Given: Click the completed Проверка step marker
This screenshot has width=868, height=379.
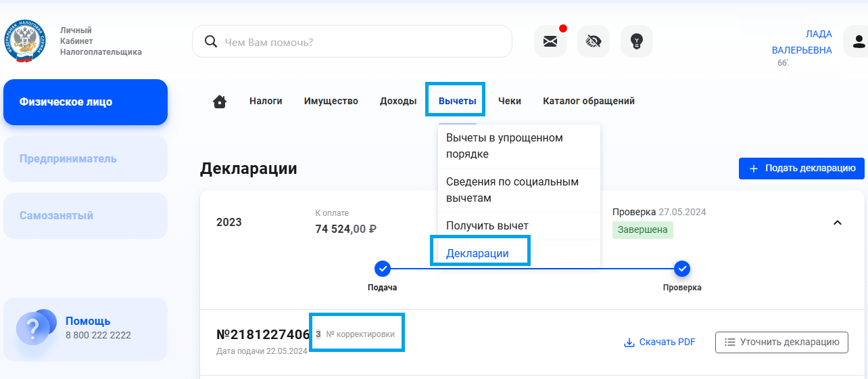Looking at the screenshot, I should 682,269.
